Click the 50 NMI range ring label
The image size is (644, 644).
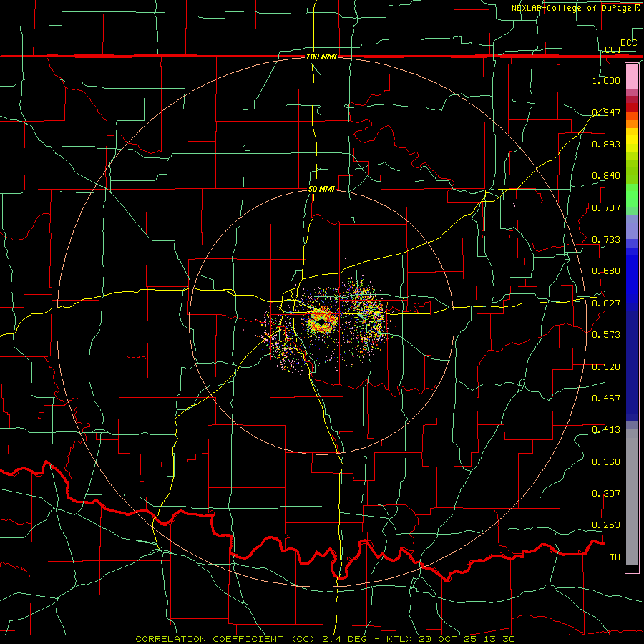coord(321,190)
